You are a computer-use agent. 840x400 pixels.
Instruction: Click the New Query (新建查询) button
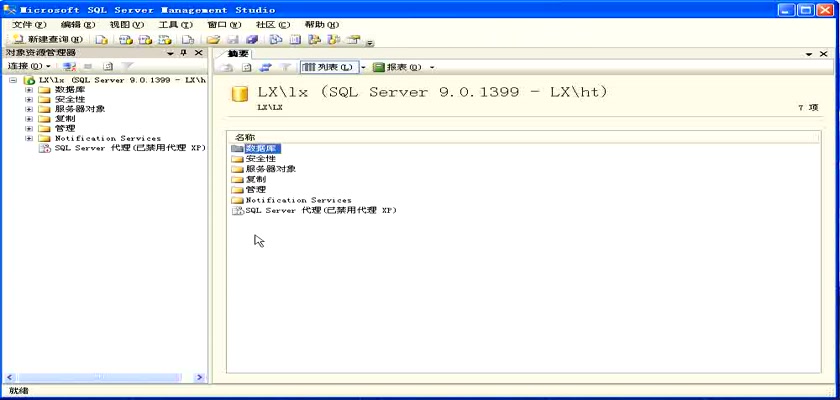[48, 39]
